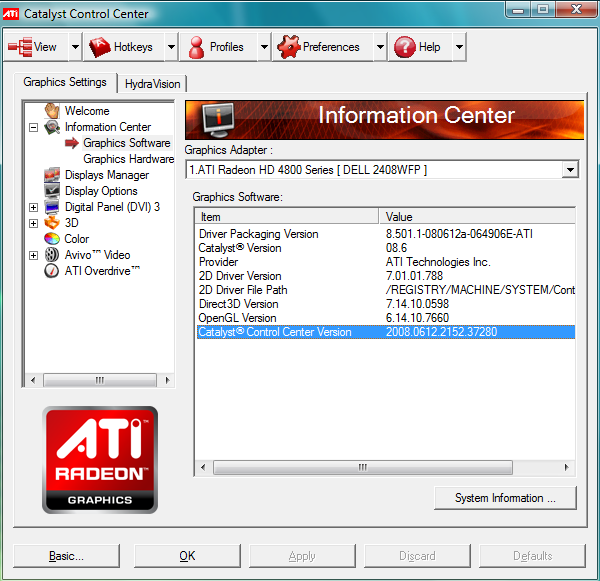Click the Color wheel icon
The width and height of the screenshot is (600, 581).
(52, 239)
